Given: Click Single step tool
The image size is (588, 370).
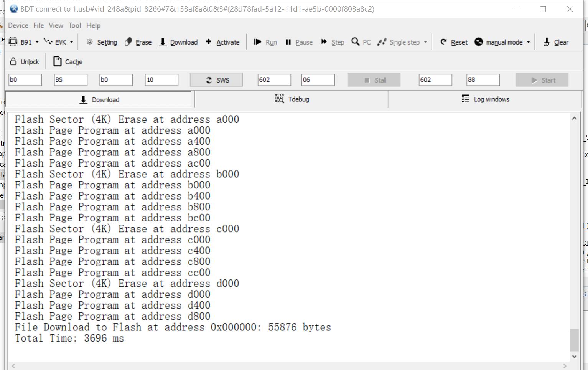Looking at the screenshot, I should click(x=399, y=42).
